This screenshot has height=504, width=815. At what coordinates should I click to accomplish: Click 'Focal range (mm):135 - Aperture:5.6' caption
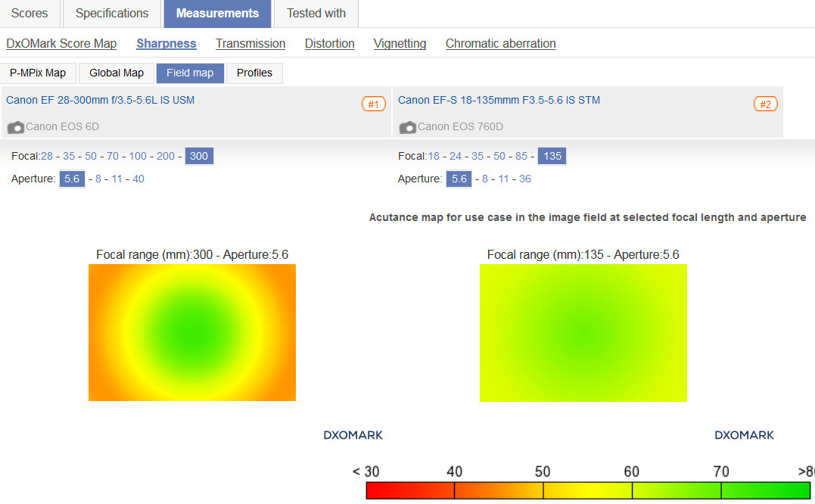coord(583,254)
